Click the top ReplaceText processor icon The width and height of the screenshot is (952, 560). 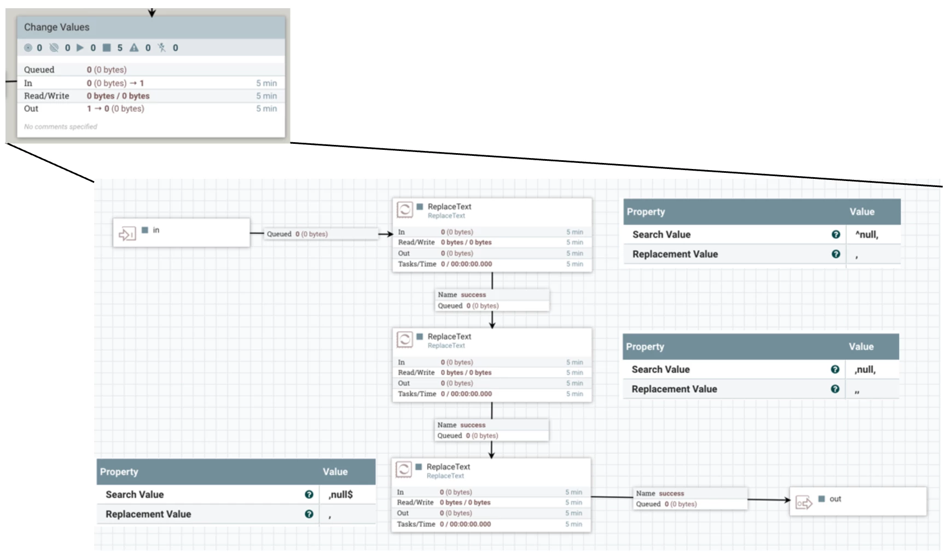(405, 209)
